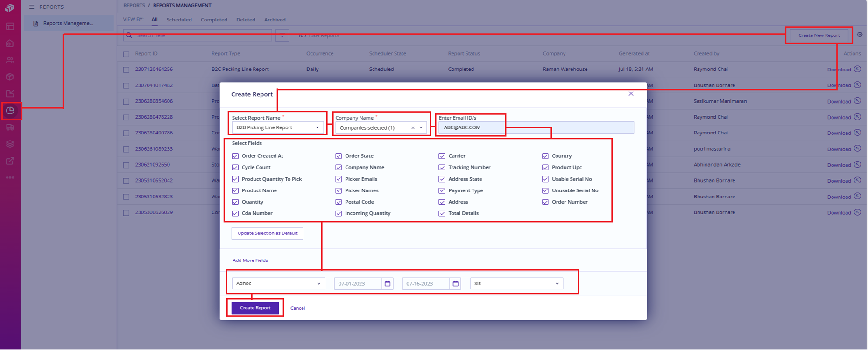Viewport: 868px width, 352px height.
Task: Click the hamburger menu icon beside REPORTS
Action: click(32, 7)
